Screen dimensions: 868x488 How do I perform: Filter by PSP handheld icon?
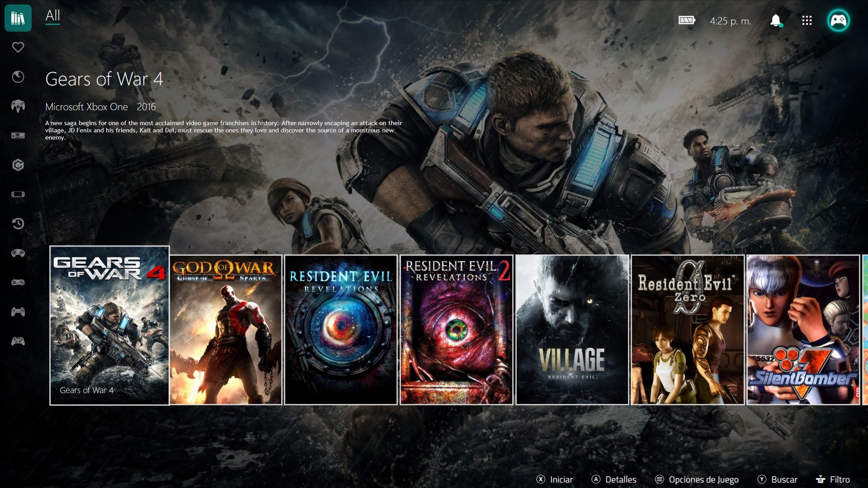[x=18, y=194]
